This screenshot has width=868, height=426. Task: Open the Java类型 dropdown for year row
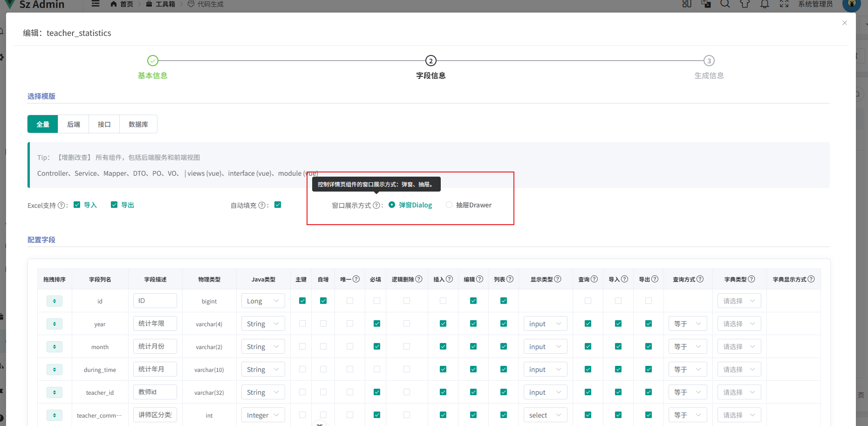(x=263, y=324)
